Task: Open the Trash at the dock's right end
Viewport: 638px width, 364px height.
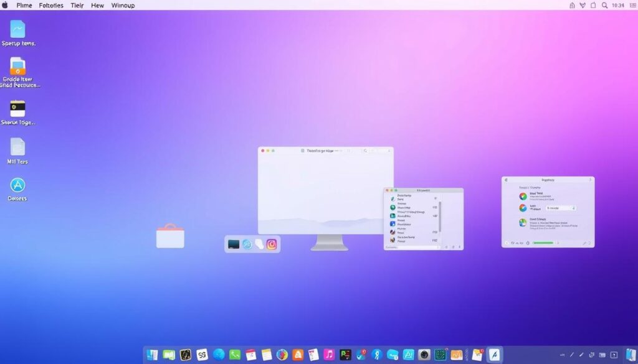Action: 631,355
